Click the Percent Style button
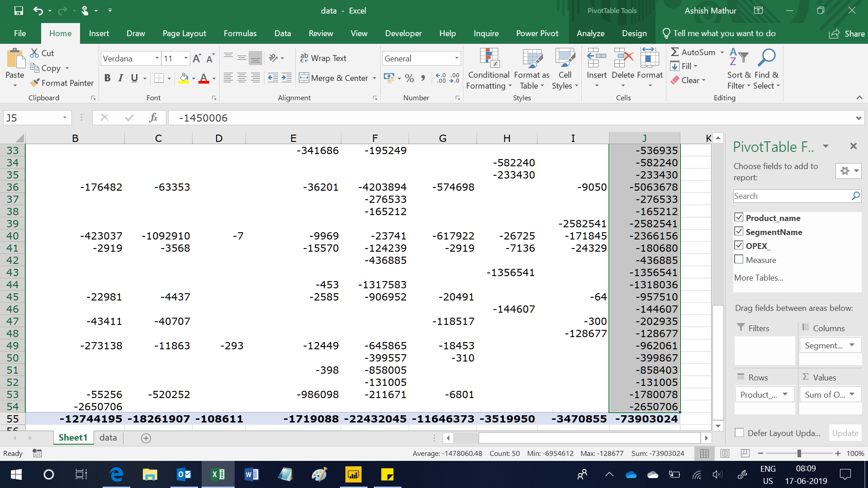 [x=410, y=78]
